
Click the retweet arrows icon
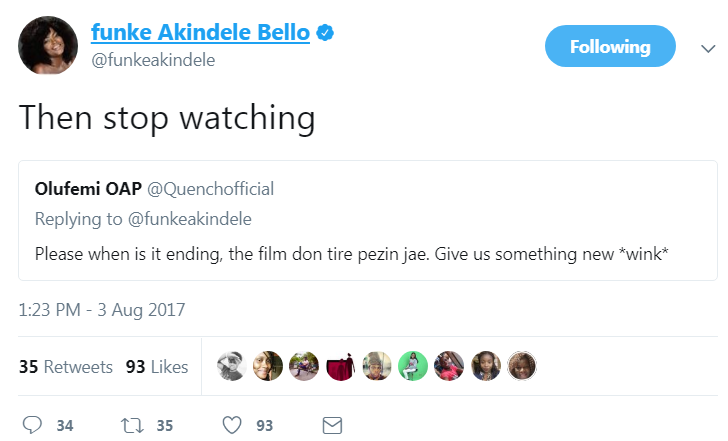point(131,425)
